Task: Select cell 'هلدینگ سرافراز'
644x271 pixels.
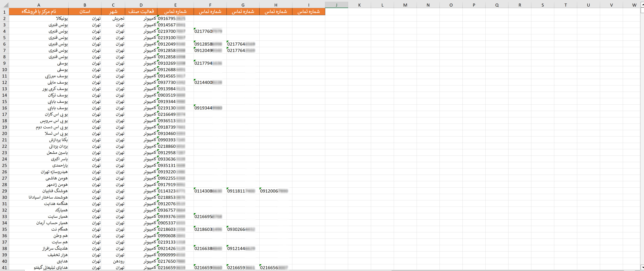Action: coord(39,248)
